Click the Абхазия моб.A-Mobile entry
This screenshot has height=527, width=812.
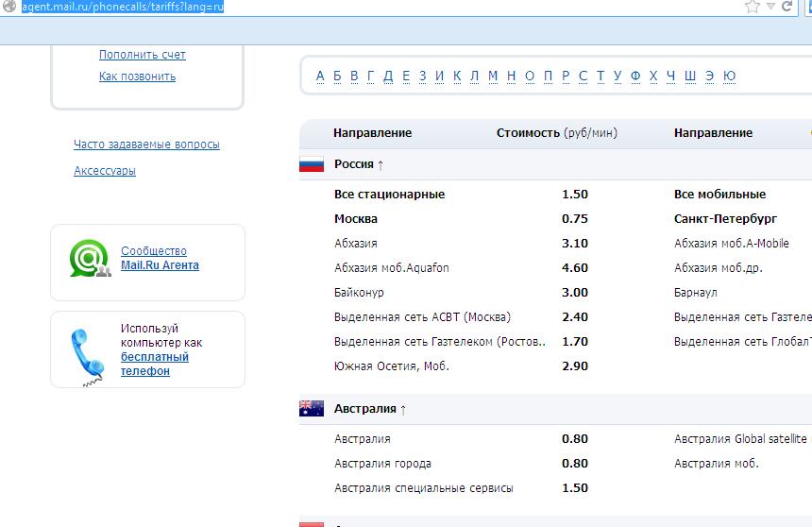click(731, 243)
